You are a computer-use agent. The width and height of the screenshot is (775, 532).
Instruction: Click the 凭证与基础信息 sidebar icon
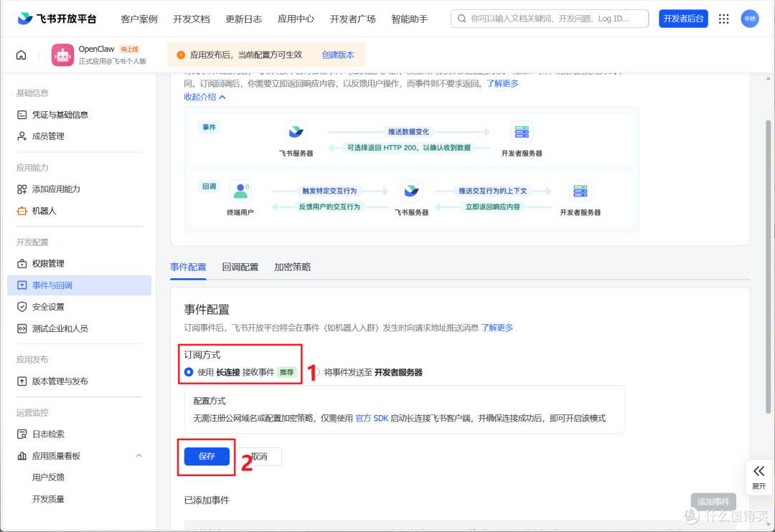point(22,115)
